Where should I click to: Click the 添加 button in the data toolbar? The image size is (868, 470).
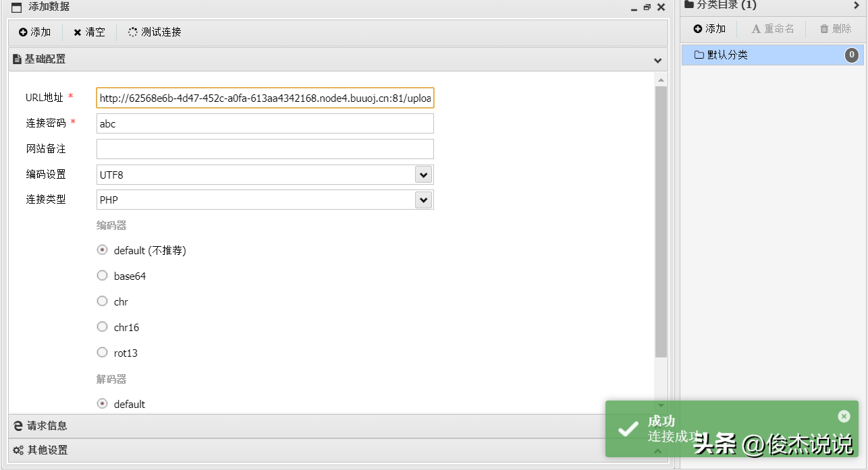point(35,32)
